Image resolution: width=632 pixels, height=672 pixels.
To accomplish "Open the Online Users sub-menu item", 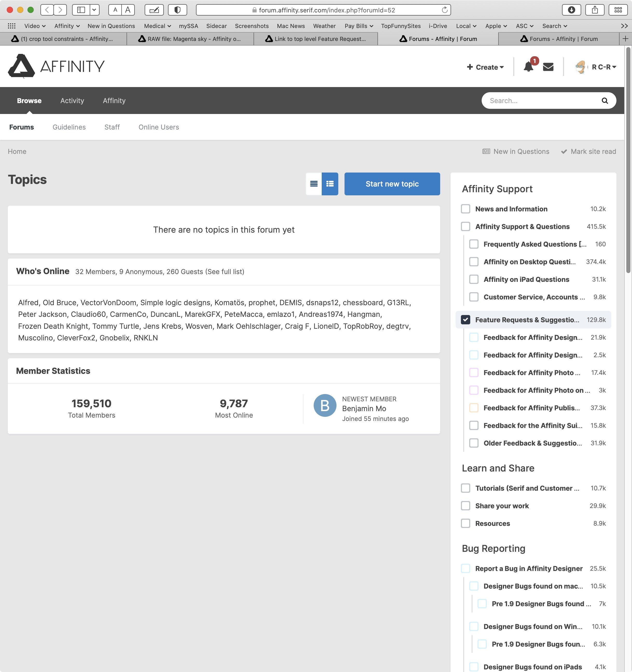I will point(159,127).
